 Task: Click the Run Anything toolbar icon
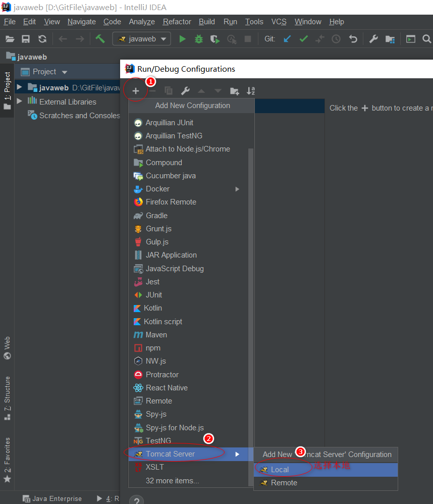410,39
